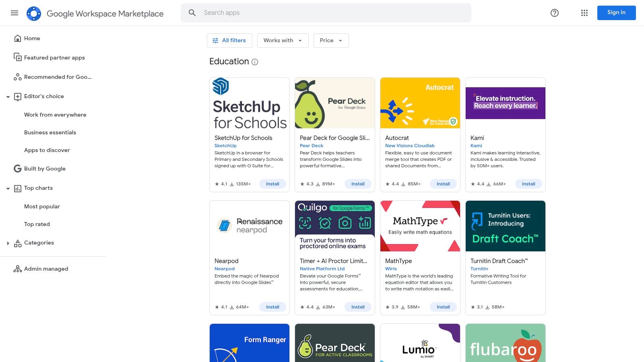Select Most popular in the sidebar
The image size is (644, 362).
42,206
